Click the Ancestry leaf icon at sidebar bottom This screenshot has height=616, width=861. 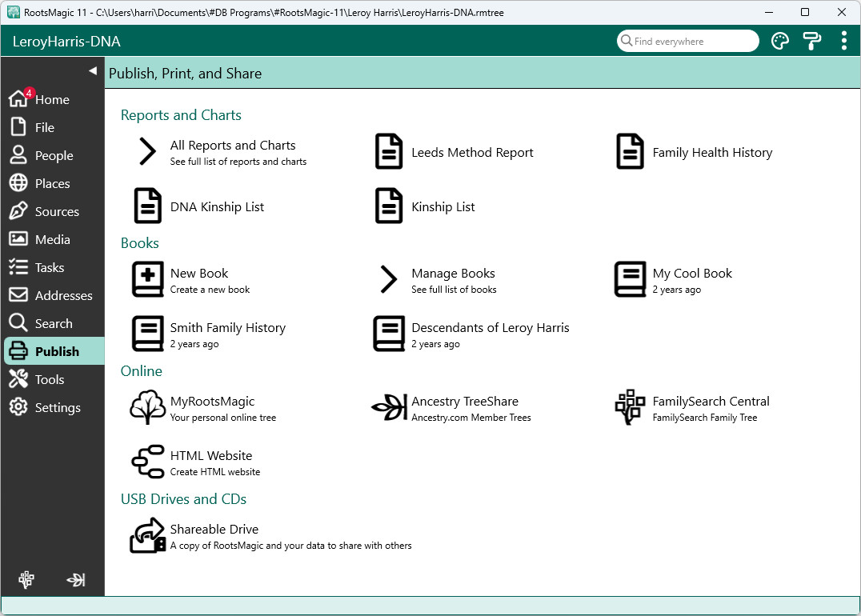(x=76, y=580)
